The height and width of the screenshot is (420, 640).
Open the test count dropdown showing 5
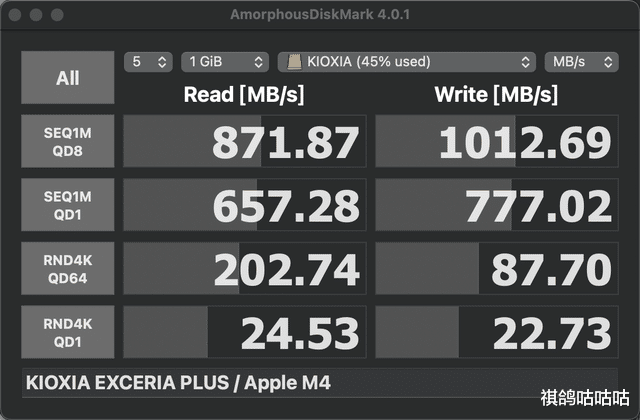148,62
